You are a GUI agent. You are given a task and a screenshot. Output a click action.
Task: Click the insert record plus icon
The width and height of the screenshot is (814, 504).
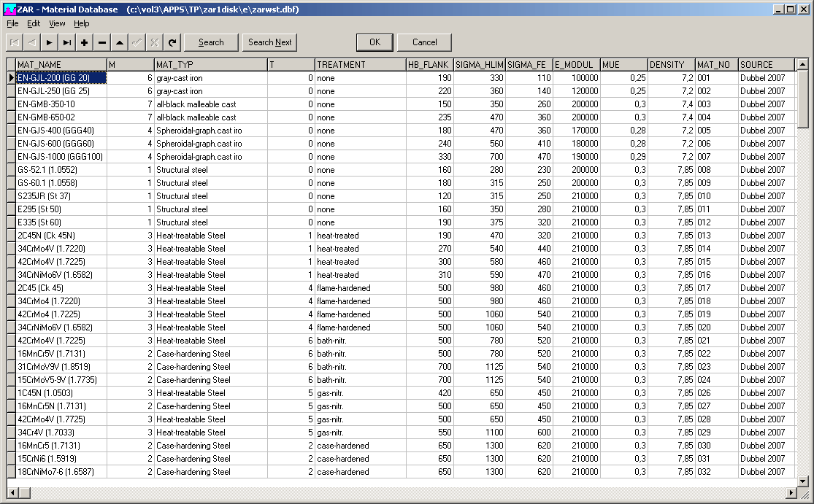tap(85, 42)
